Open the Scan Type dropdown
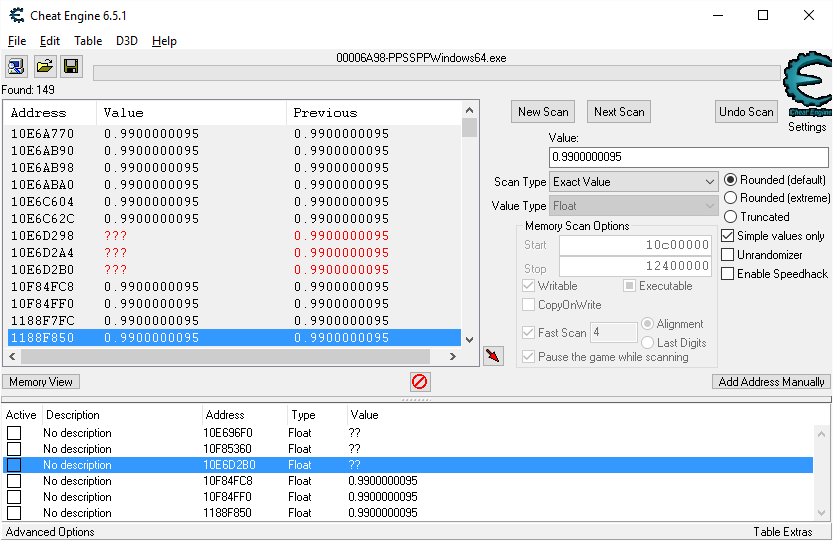833x541 pixels. [x=634, y=182]
